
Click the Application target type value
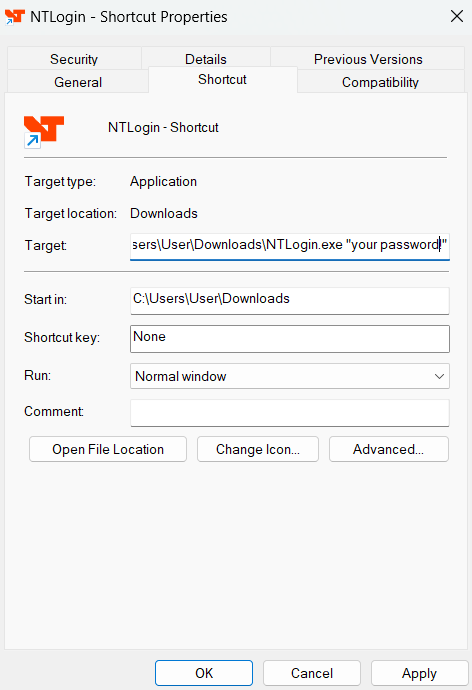[163, 182]
